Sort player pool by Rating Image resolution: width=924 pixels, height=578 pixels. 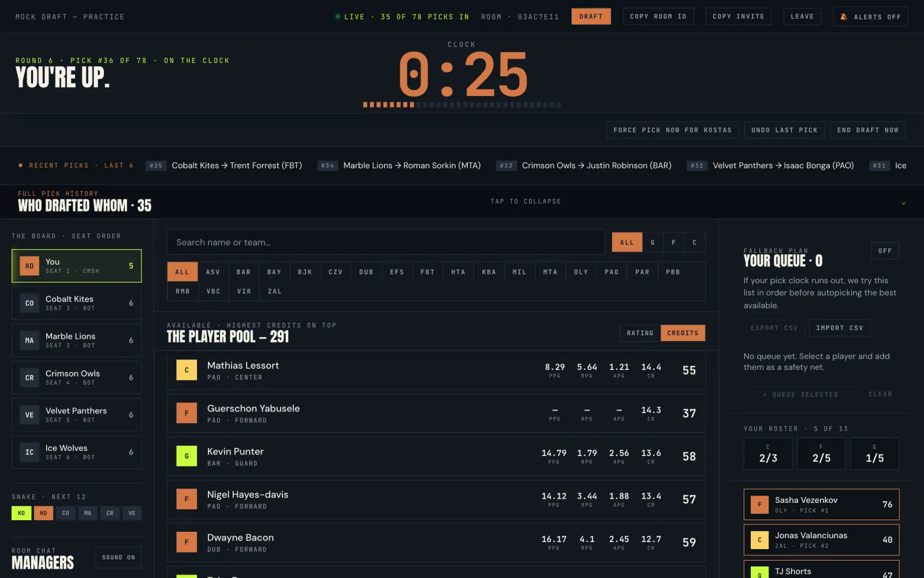click(x=640, y=333)
